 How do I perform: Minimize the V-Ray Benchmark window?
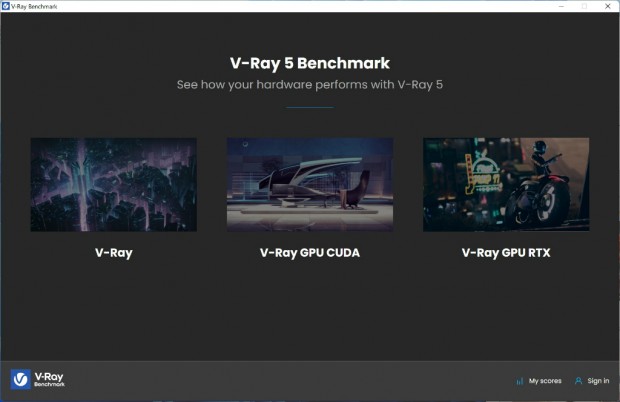pos(561,6)
